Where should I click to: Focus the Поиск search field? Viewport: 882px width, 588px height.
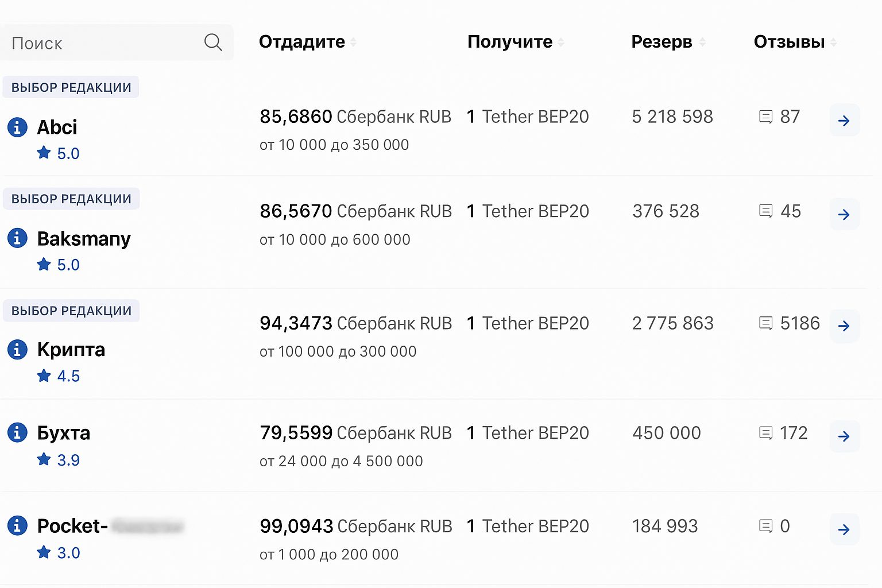[x=117, y=42]
